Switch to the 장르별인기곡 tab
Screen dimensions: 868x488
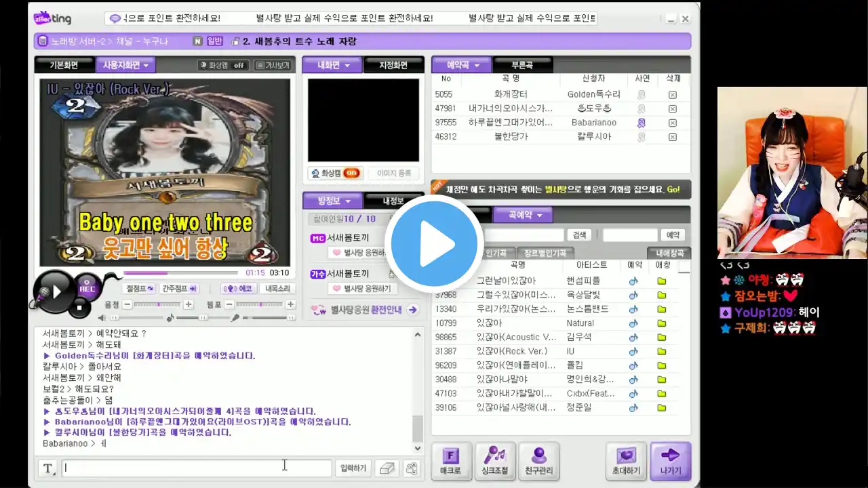tap(545, 253)
